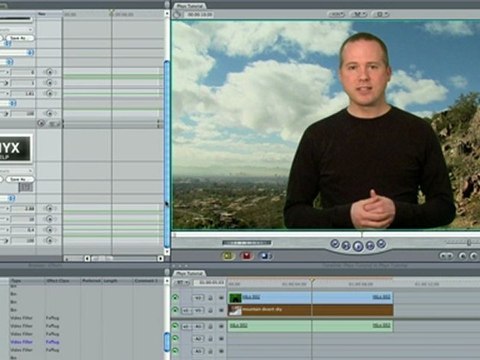The image size is (480, 360).
Task: Click keyframe button beside bottom value 100
Action: pyautogui.click(x=49, y=240)
